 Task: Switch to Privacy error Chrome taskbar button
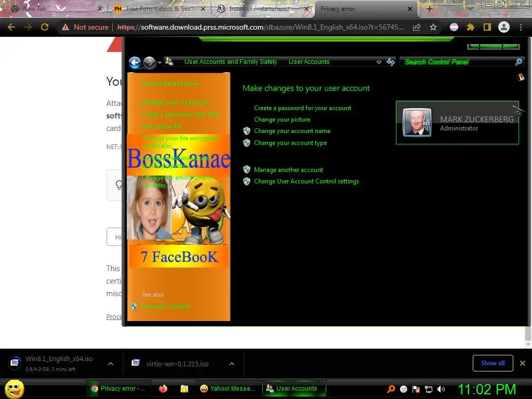click(118, 389)
